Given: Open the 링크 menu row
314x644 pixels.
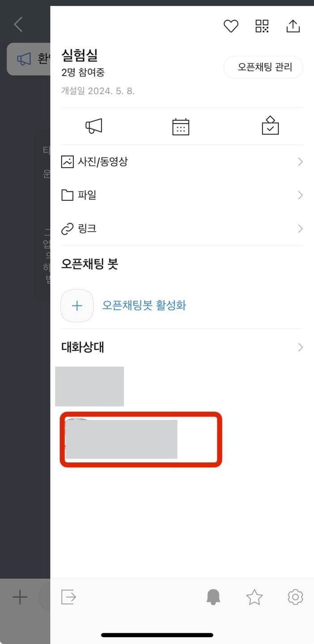Looking at the screenshot, I should click(182, 229).
